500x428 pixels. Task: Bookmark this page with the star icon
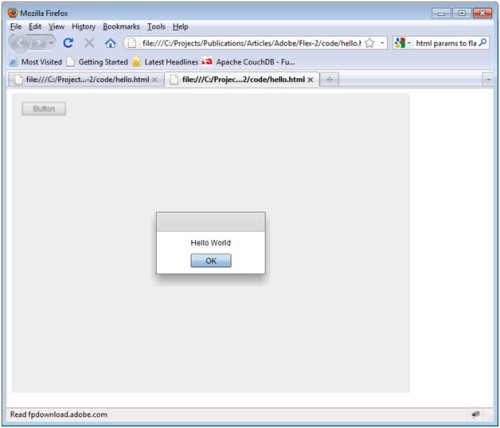tap(369, 43)
